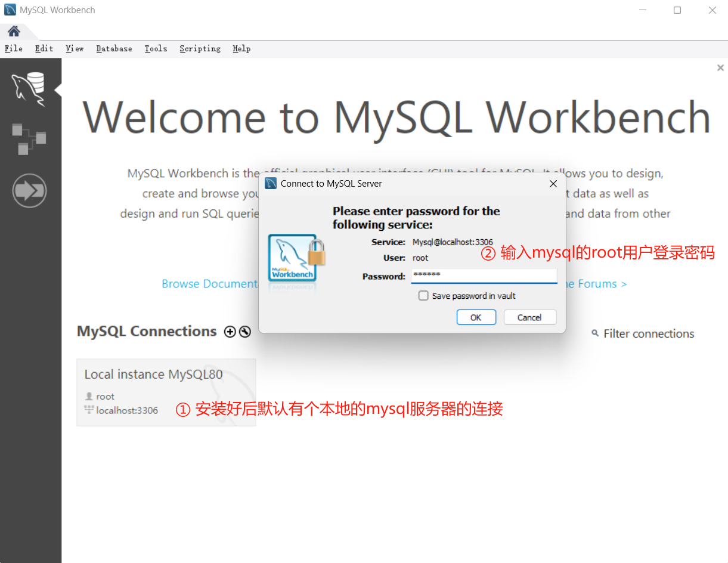Click the MySQL Workbench title bar logo
This screenshot has height=563, width=728.
(x=10, y=10)
